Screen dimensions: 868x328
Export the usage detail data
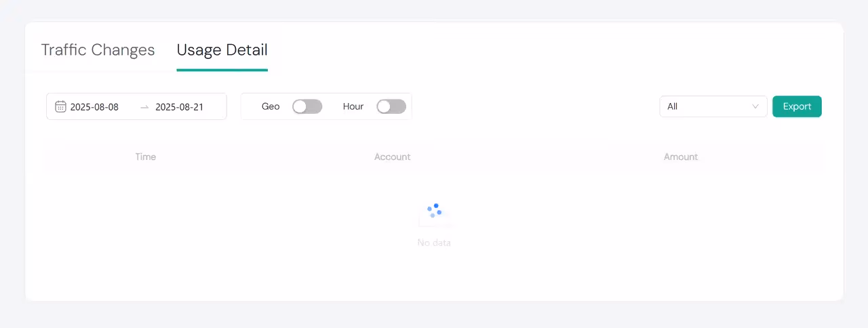tap(797, 106)
